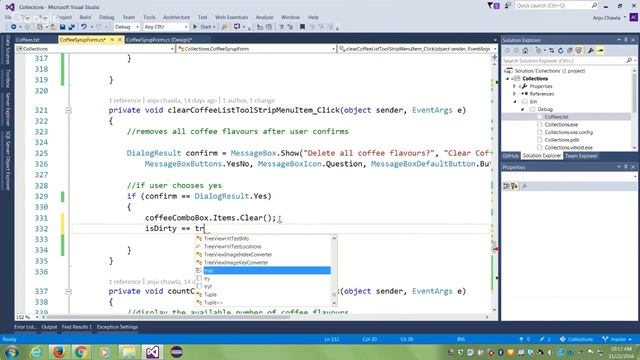The width and height of the screenshot is (640, 360).
Task: Open the Output tab
Action: pyautogui.click(x=49, y=327)
